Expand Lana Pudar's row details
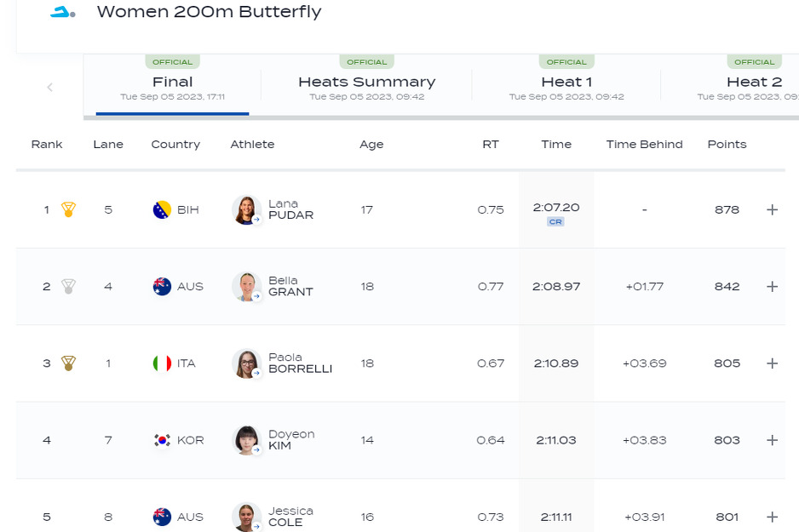Screen dimensions: 799x532 coord(772,209)
